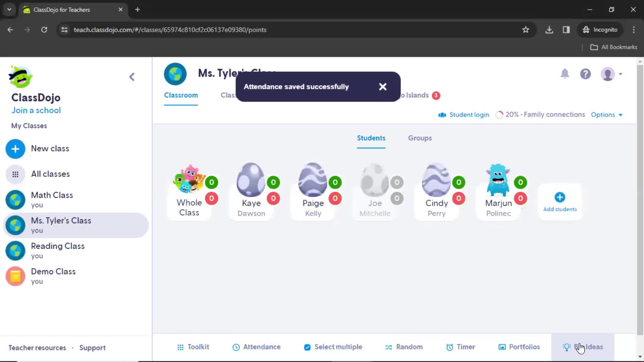Toggle Select multiple mode

(x=333, y=347)
